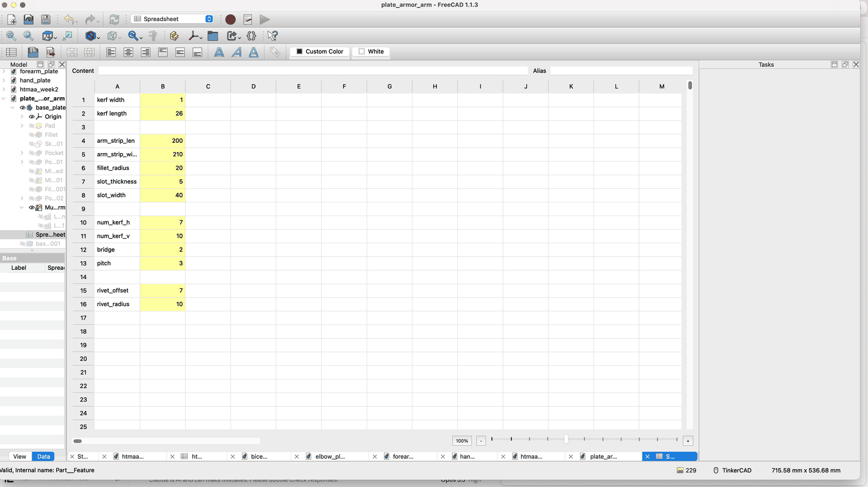Align cell text to the right
The height and width of the screenshot is (487, 868).
[x=146, y=52]
